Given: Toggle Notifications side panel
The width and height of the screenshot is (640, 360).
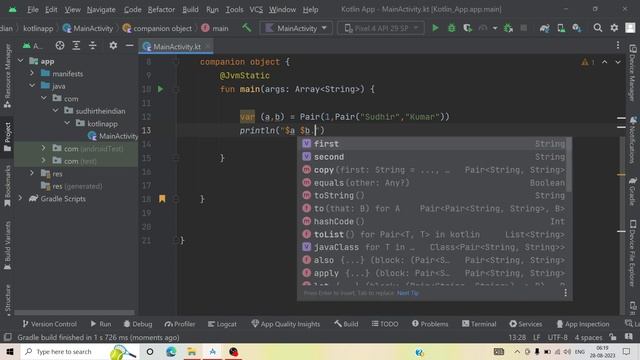Looking at the screenshot, I should 632,139.
